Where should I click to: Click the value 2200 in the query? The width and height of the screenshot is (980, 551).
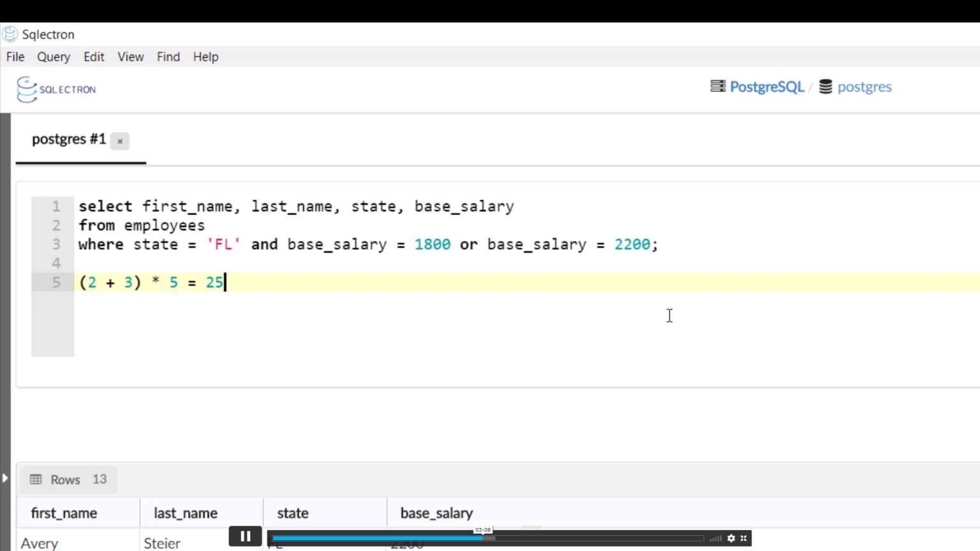pos(632,244)
